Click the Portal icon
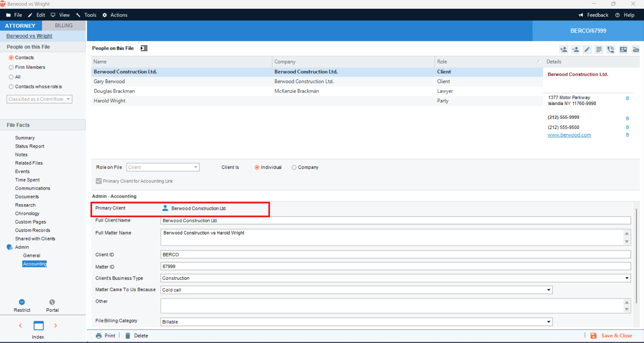 [52, 302]
